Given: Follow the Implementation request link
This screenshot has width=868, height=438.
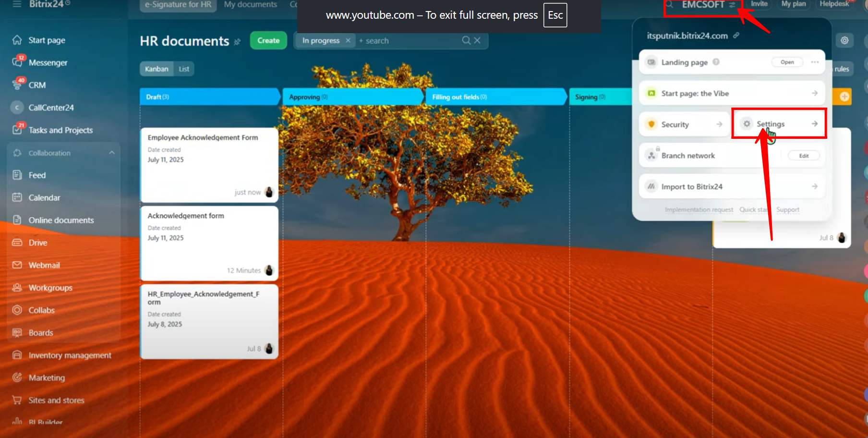Looking at the screenshot, I should (699, 210).
